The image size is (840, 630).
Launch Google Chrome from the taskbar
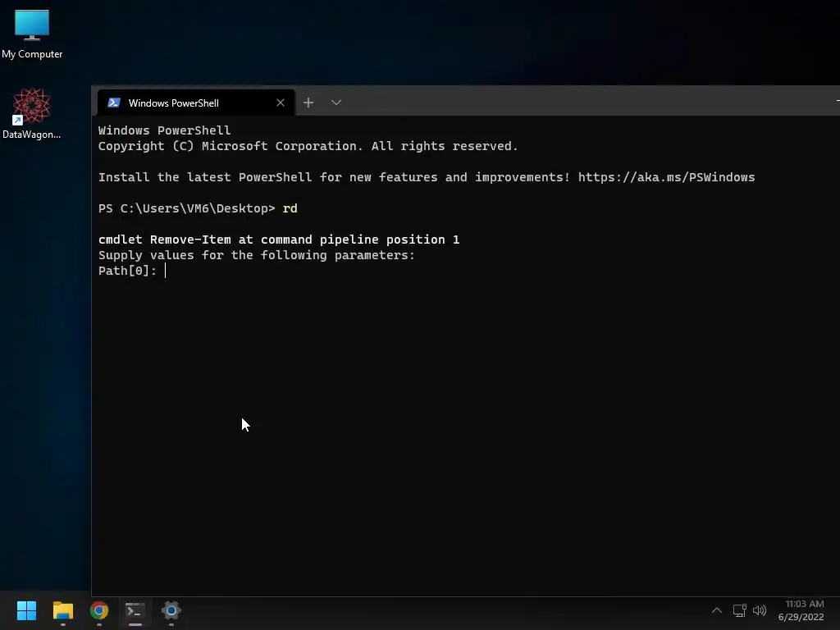(x=99, y=610)
